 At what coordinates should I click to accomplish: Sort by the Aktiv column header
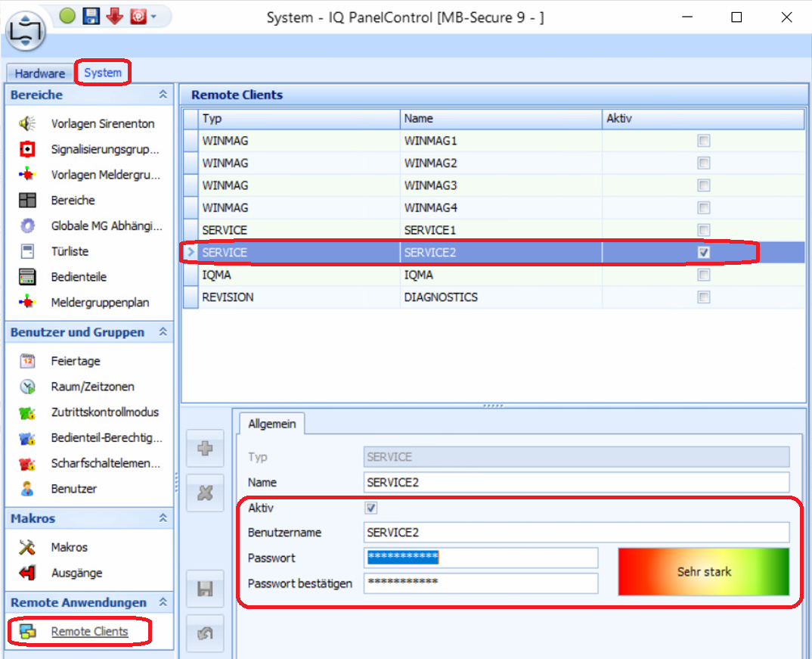coord(702,119)
